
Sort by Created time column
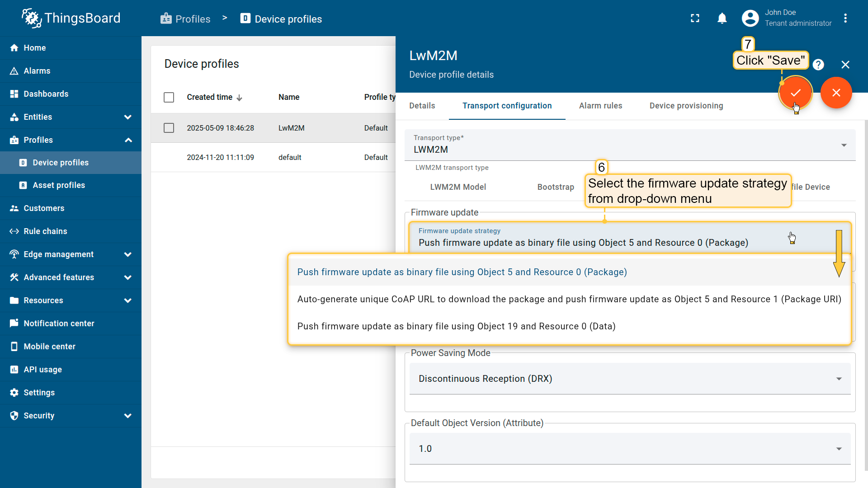tap(214, 97)
